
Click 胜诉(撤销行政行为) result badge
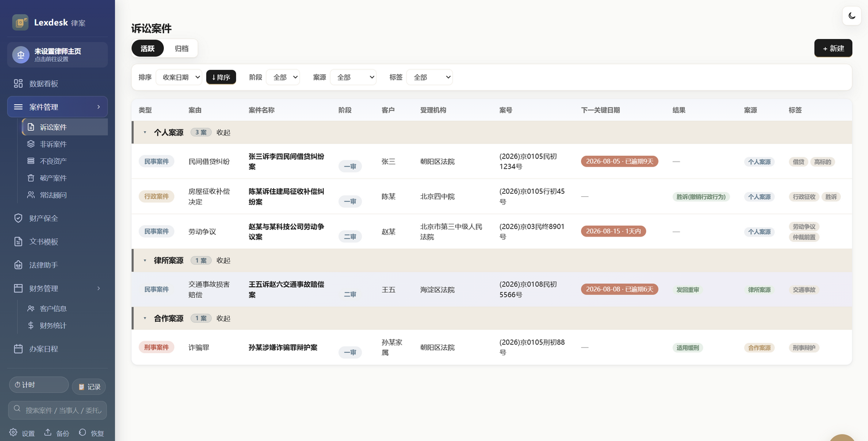point(701,197)
